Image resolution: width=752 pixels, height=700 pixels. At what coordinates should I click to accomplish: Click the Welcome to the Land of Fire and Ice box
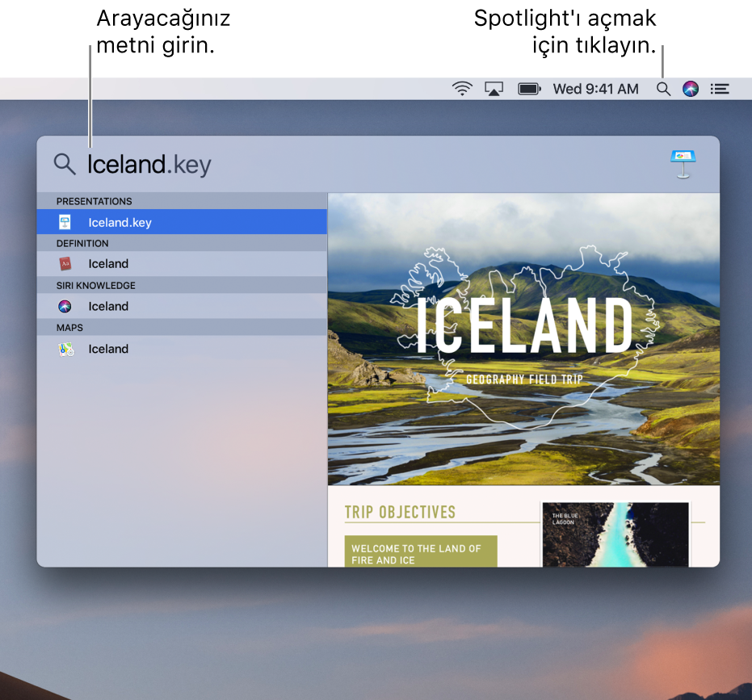[421, 551]
